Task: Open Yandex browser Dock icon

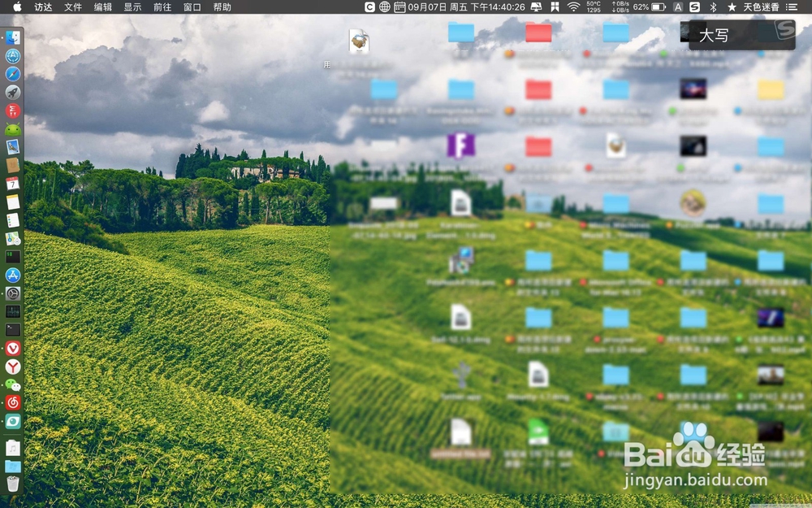Action: 13,367
